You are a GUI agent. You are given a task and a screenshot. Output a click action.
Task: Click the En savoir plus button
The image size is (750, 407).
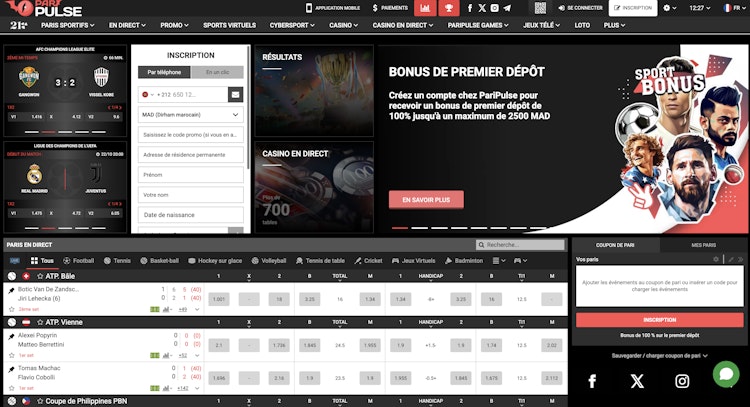point(426,200)
